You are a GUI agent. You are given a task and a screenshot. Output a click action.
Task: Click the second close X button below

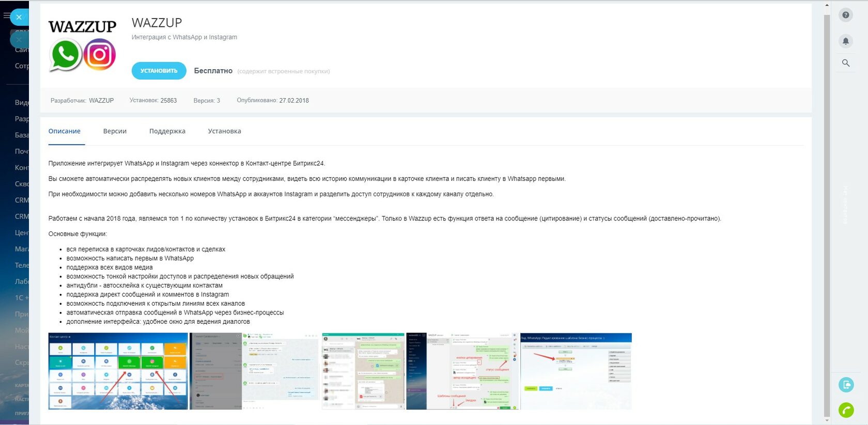pyautogui.click(x=19, y=40)
